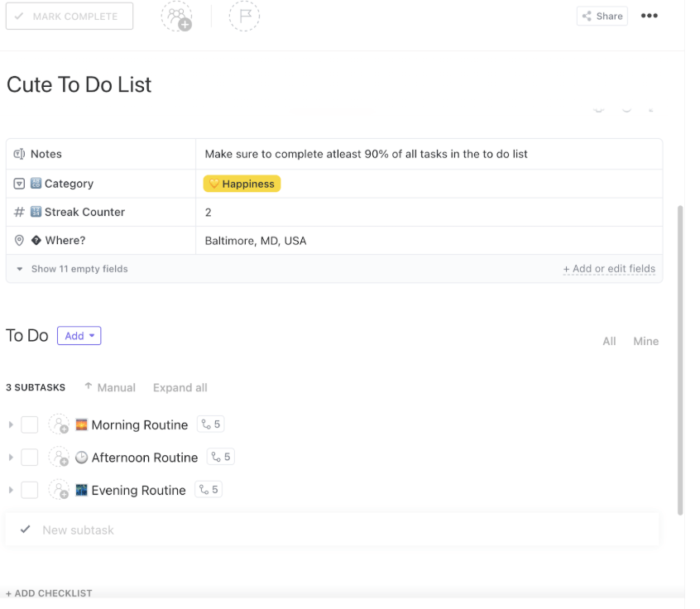The width and height of the screenshot is (700, 609).
Task: Check the Evening Routine status box
Action: 30,490
